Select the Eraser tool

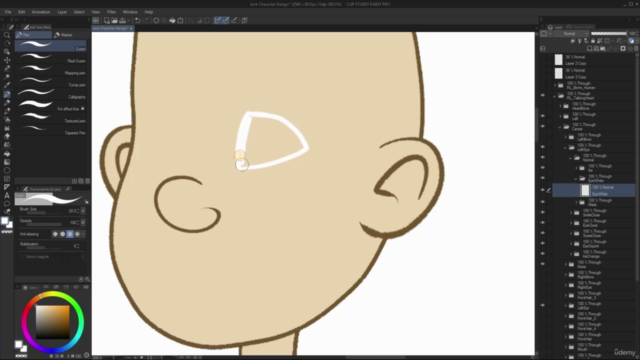point(7,136)
